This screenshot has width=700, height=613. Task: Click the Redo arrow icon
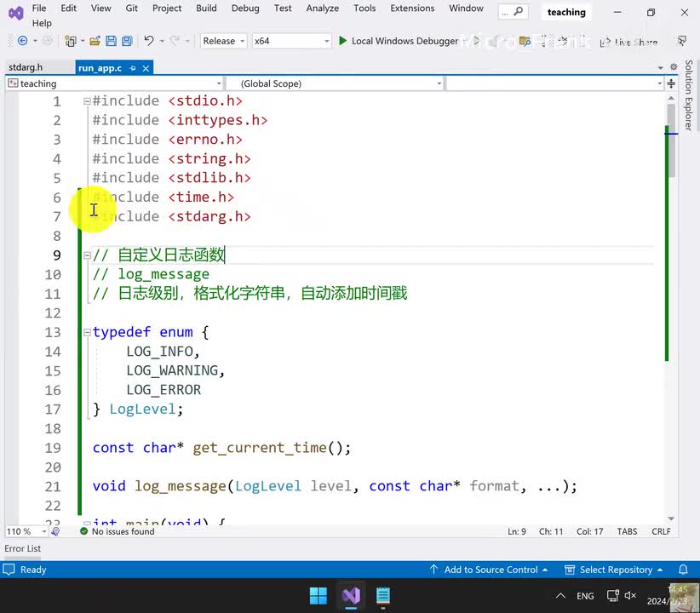pyautogui.click(x=175, y=41)
